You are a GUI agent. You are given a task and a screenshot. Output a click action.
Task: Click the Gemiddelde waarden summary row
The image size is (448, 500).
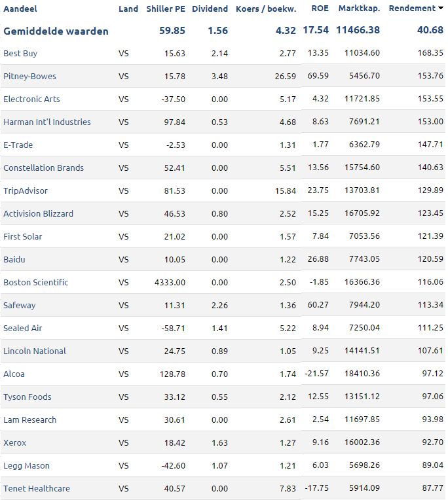[x=56, y=31]
